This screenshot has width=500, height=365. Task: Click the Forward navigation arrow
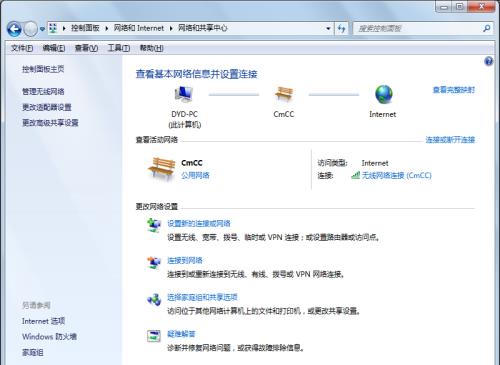31,29
